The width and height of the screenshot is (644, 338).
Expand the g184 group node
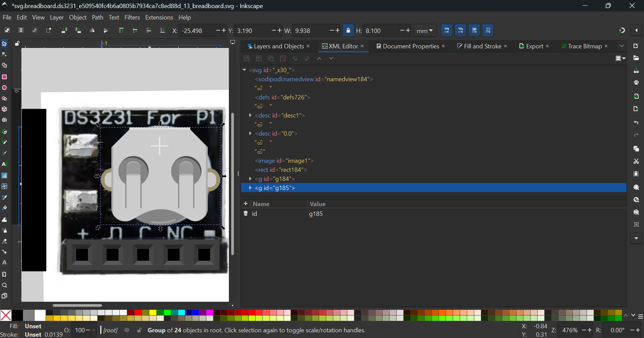(x=250, y=179)
